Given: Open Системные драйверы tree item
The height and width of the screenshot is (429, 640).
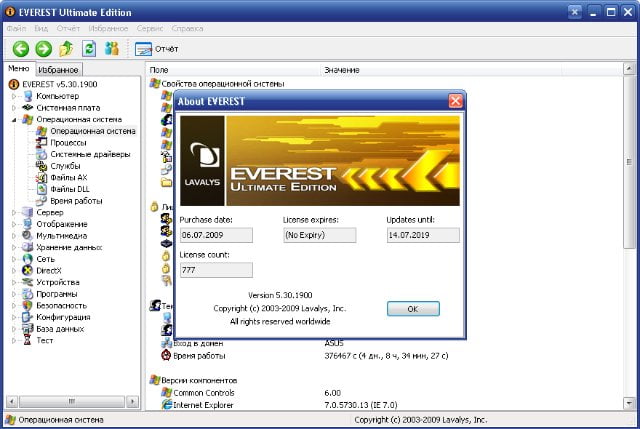Looking at the screenshot, I should coord(88,154).
